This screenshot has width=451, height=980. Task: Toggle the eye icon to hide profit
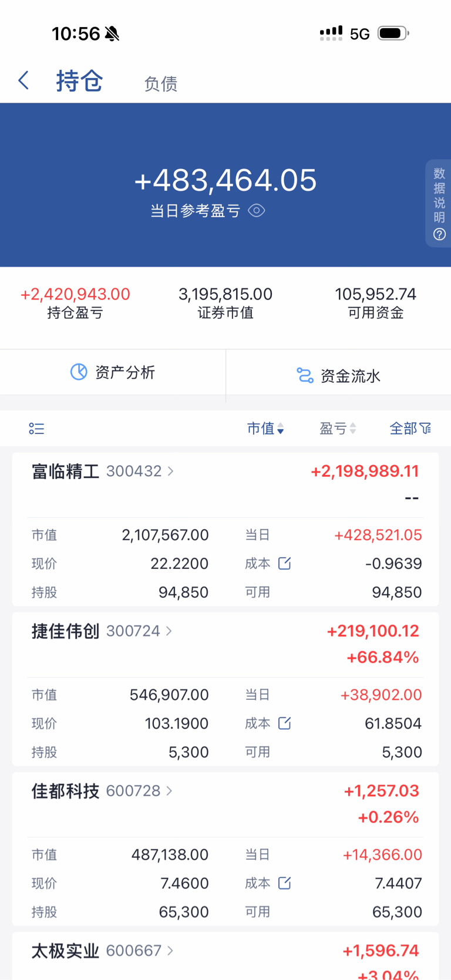point(257,210)
